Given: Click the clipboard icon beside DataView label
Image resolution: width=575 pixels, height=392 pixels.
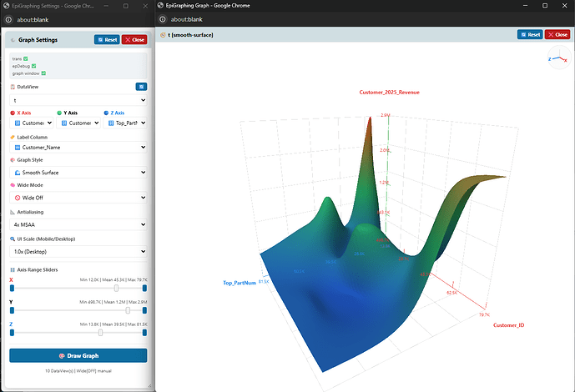Looking at the screenshot, I should coord(13,87).
